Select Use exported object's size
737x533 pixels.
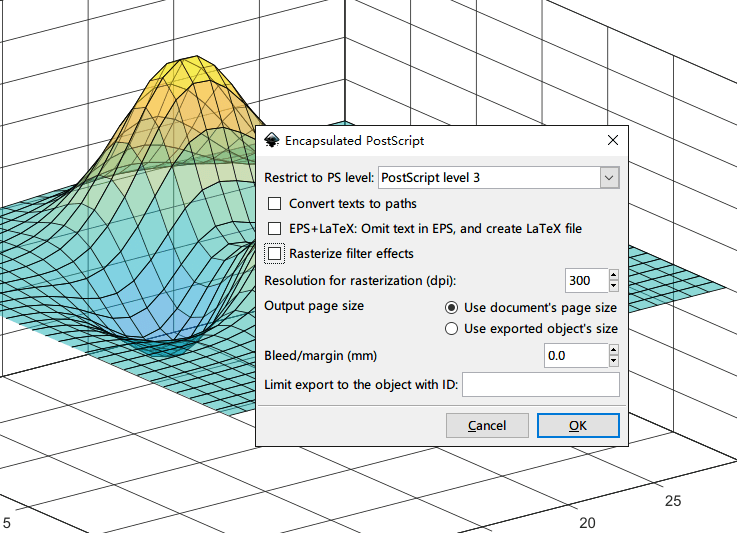[x=452, y=328]
